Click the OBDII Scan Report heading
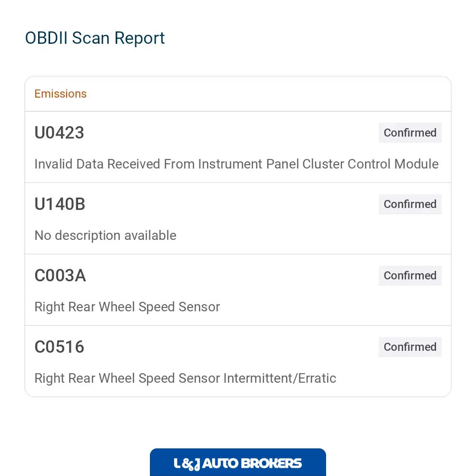The image size is (476, 476). pyautogui.click(x=95, y=38)
